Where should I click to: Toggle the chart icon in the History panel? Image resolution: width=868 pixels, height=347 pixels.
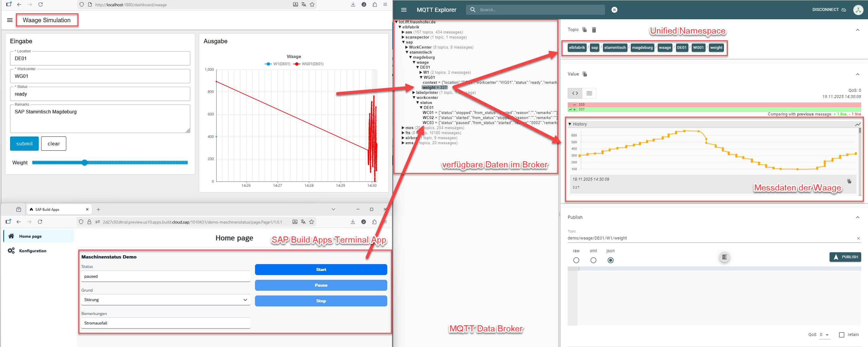coord(858,124)
